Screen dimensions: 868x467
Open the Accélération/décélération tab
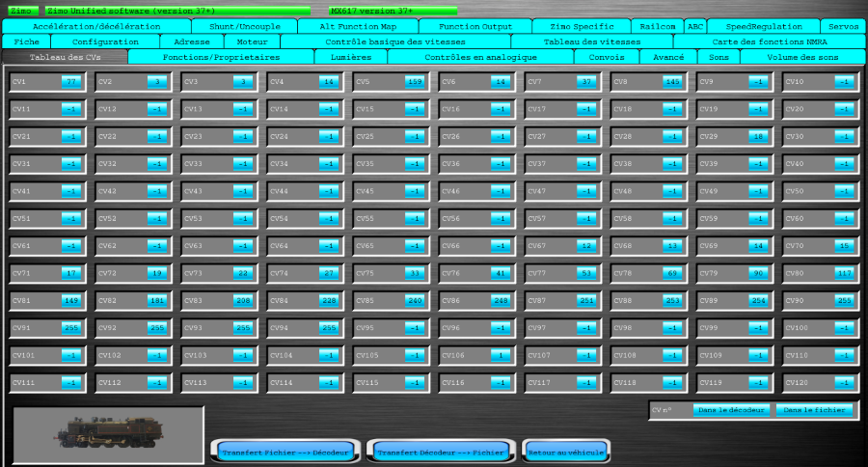(96, 26)
